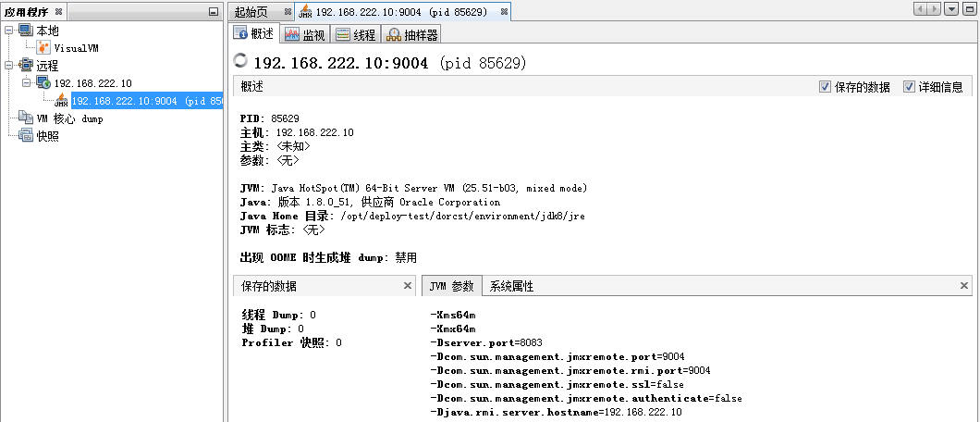The image size is (980, 422).
Task: Minimize the 应用程序 panel
Action: (214, 11)
